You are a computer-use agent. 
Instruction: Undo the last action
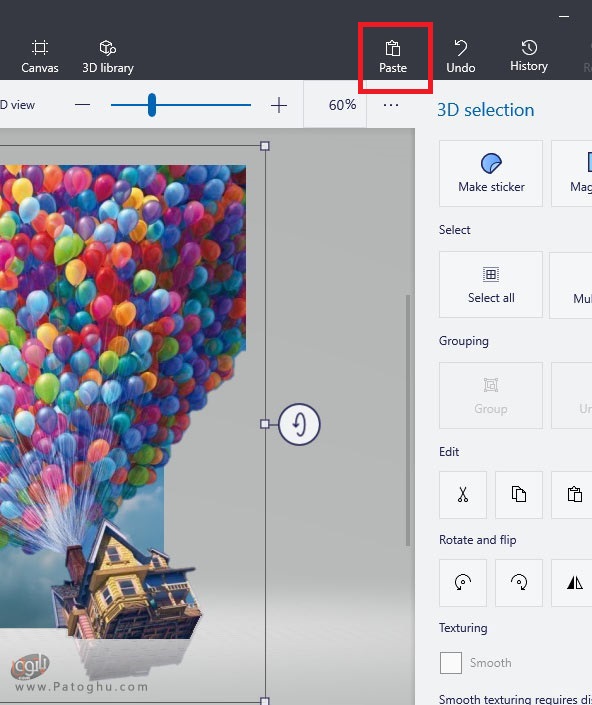click(461, 57)
